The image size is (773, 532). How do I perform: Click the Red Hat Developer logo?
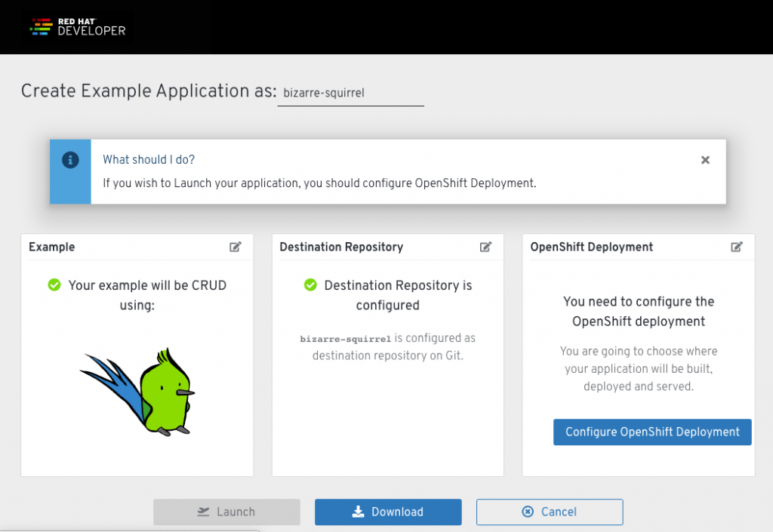point(78,27)
